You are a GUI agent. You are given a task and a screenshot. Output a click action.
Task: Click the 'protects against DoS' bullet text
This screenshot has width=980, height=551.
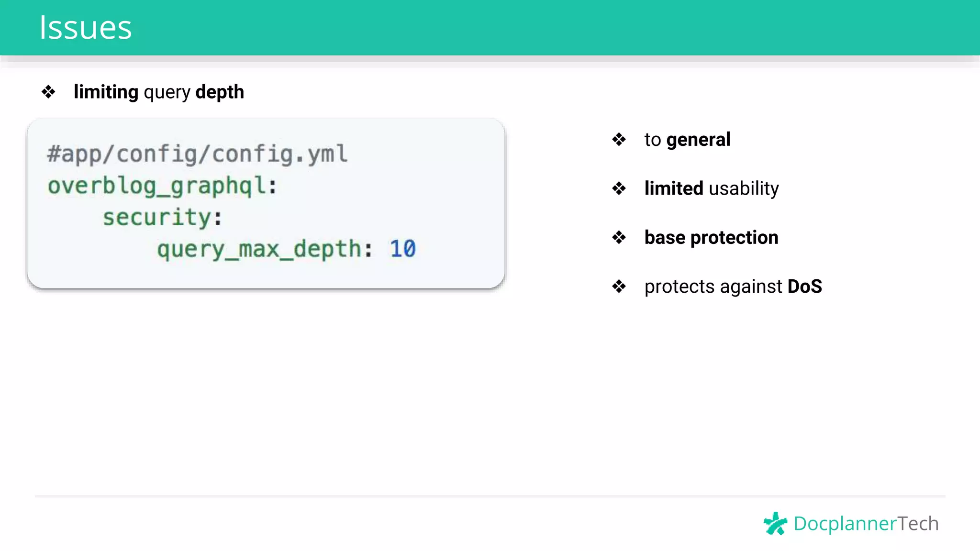733,287
